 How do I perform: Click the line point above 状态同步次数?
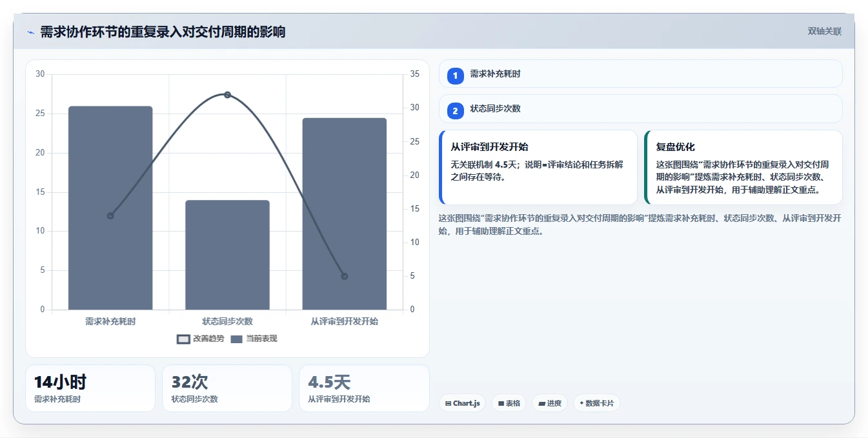point(227,95)
